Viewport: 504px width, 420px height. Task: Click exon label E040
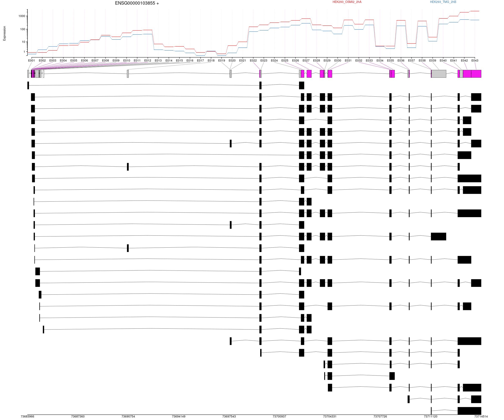[443, 61]
